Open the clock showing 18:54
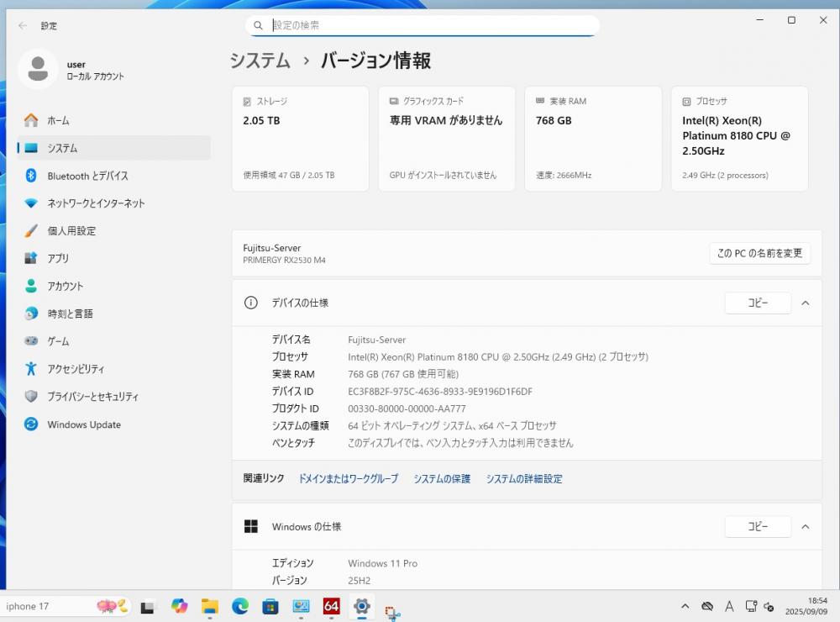 tap(806, 607)
